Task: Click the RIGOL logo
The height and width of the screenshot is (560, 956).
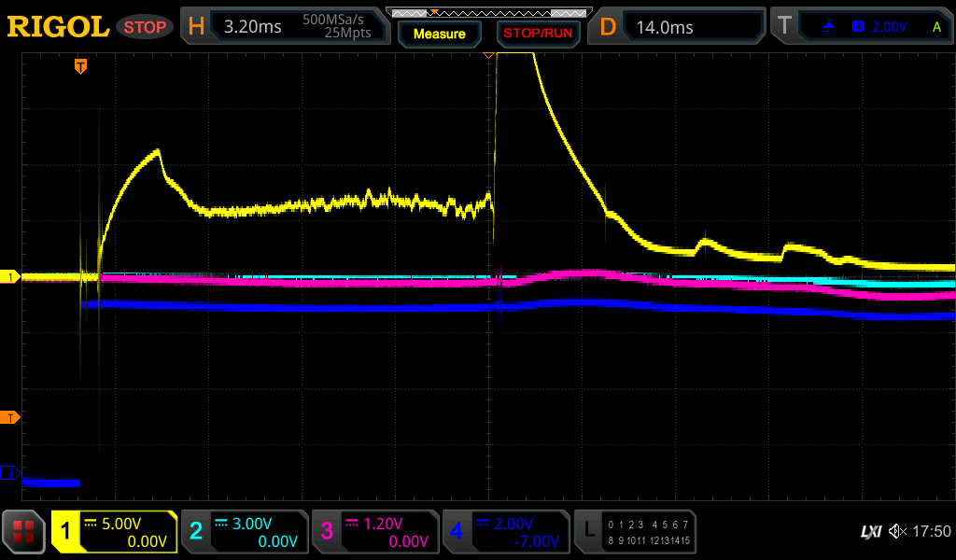Action: pyautogui.click(x=58, y=27)
